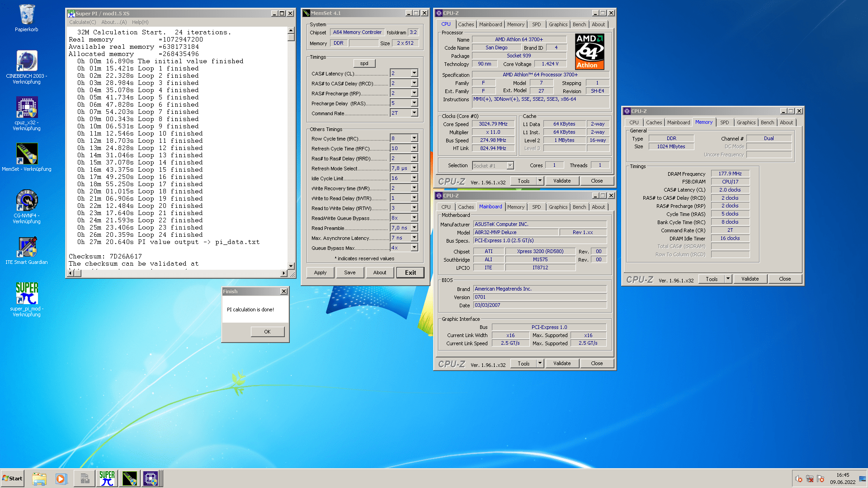Open the Write Recovery time (tWR) dropdown
The width and height of the screenshot is (868, 488).
pos(414,188)
